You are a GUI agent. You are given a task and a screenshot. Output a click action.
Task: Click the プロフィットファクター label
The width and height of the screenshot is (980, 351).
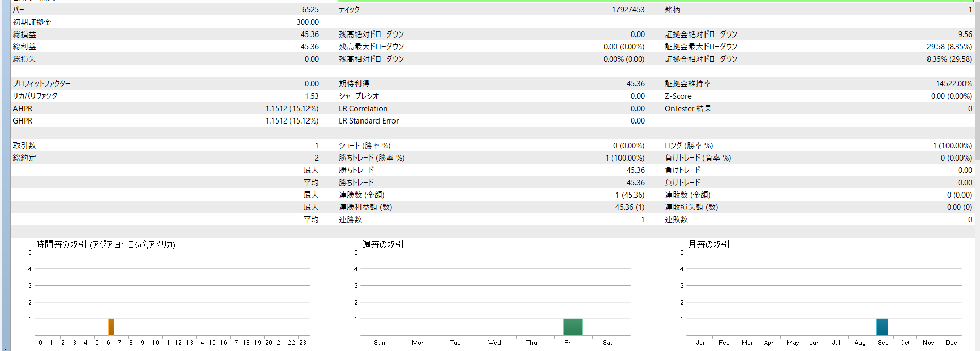pyautogui.click(x=41, y=84)
